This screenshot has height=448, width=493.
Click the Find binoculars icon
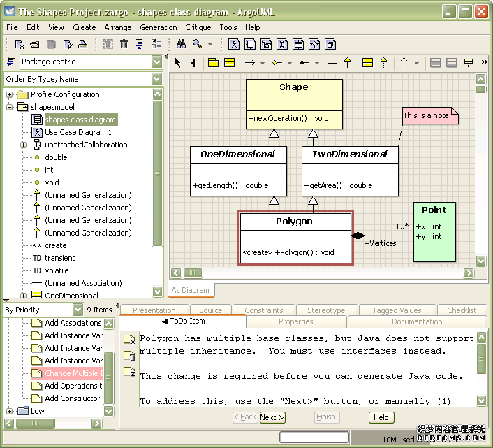[181, 44]
